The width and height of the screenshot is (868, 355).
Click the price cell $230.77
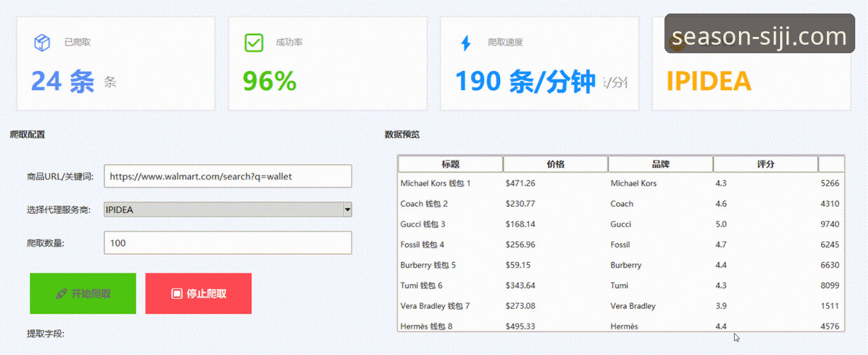[521, 204]
